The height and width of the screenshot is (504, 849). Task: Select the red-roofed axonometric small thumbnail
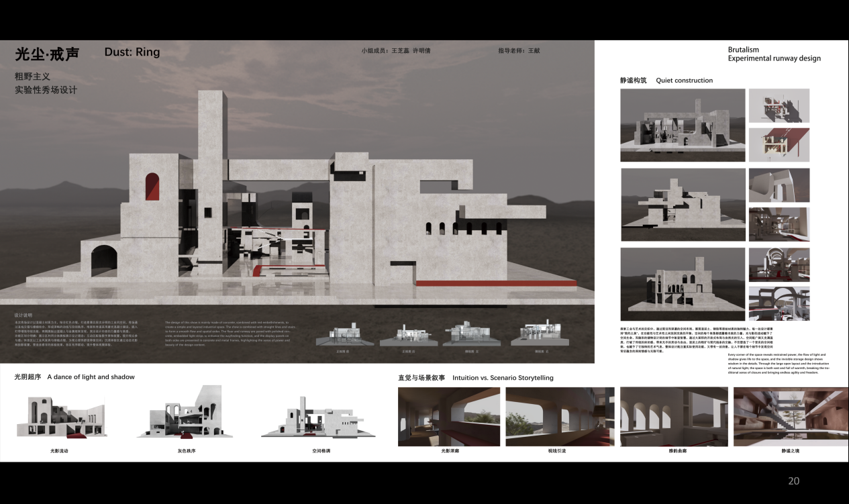(779, 145)
